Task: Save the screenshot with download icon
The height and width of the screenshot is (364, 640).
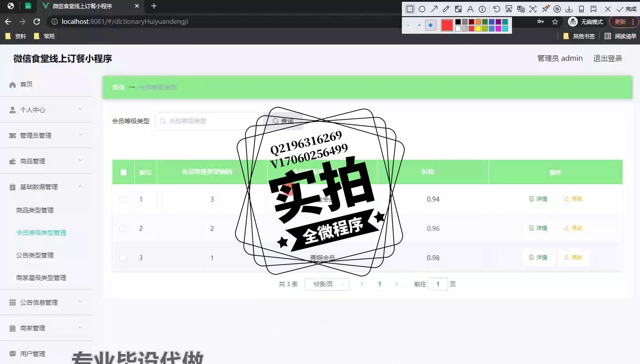Action: tap(569, 9)
